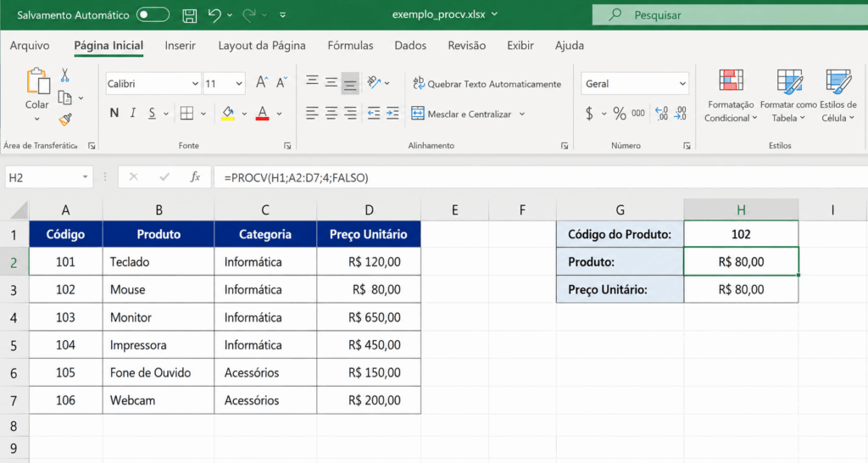Click the Save disk icon

[x=189, y=15]
